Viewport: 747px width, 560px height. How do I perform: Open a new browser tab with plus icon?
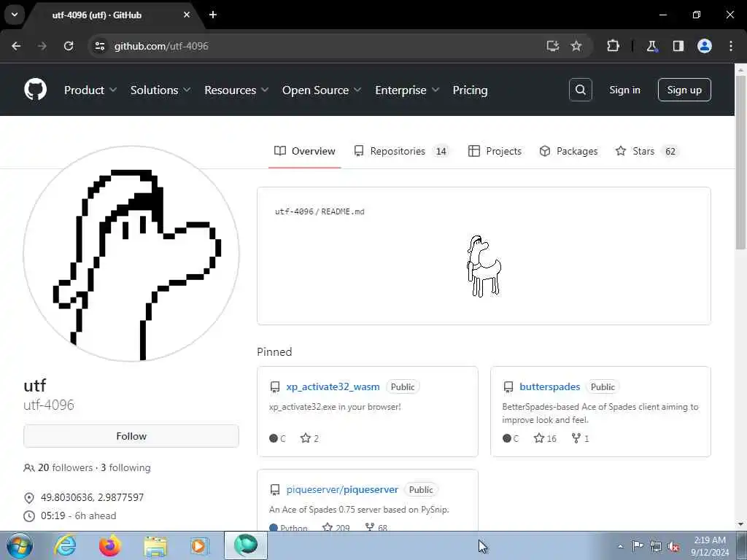tap(213, 15)
